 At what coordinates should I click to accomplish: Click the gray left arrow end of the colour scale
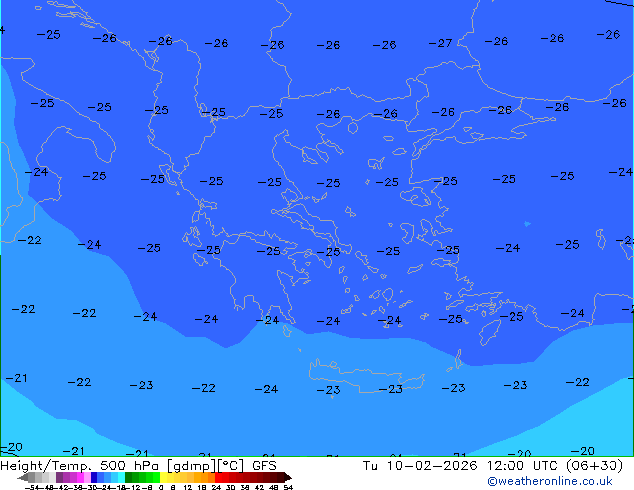pos(23,477)
